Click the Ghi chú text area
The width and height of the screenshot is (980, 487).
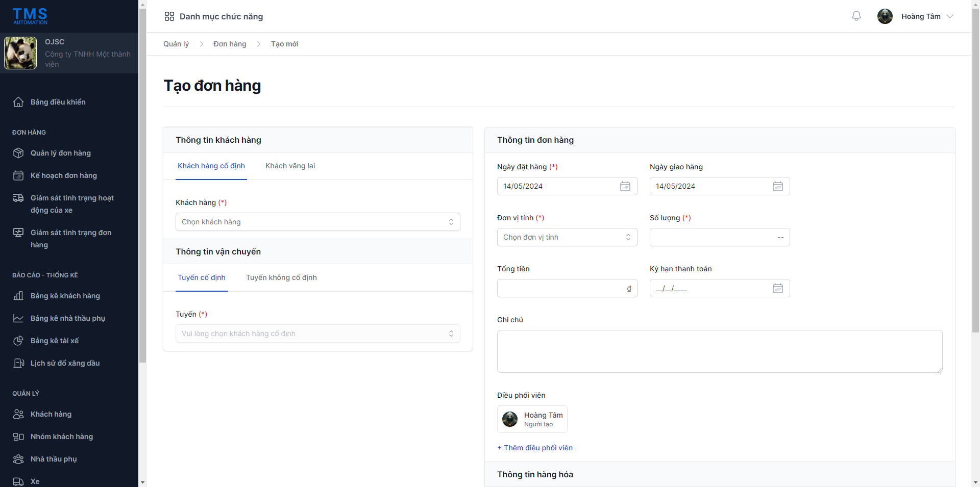click(719, 351)
